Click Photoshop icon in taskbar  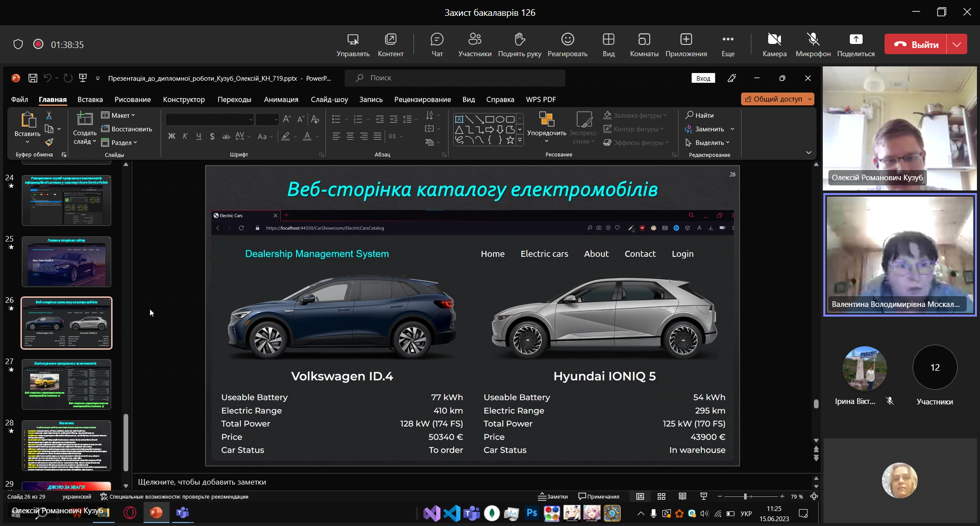click(531, 513)
